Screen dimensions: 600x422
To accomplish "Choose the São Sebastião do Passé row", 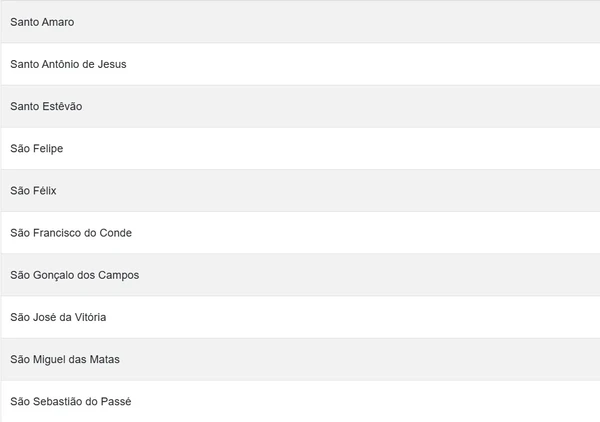I will click(x=300, y=400).
